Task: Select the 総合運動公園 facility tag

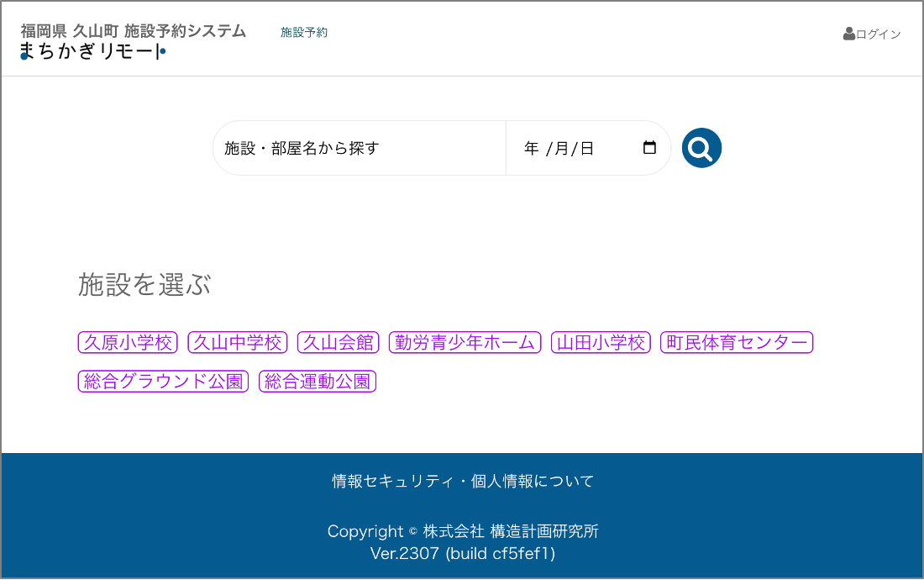Action: pos(318,382)
